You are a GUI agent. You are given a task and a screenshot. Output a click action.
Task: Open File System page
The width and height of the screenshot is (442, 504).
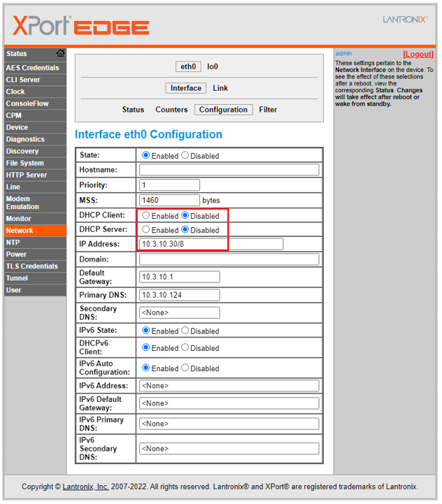(36, 163)
